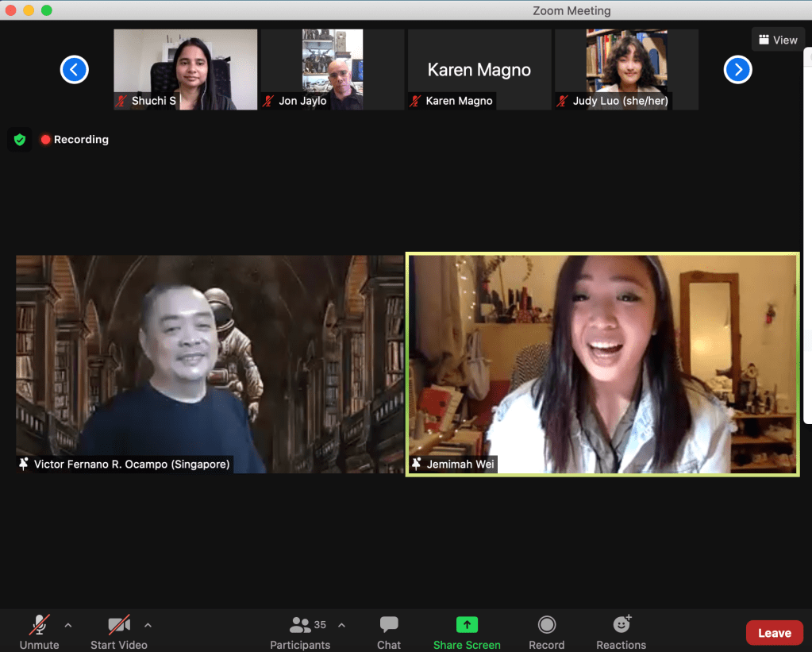This screenshot has width=812, height=652.
Task: Click the pin icon beside Jemimah Wei
Action: coord(417,464)
